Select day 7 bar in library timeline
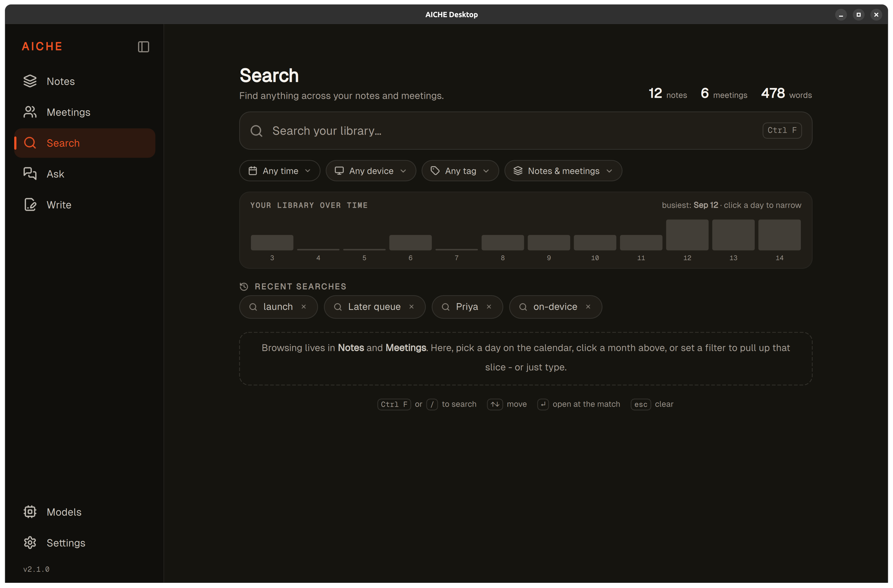Screen dimensions: 893x588 point(457,249)
